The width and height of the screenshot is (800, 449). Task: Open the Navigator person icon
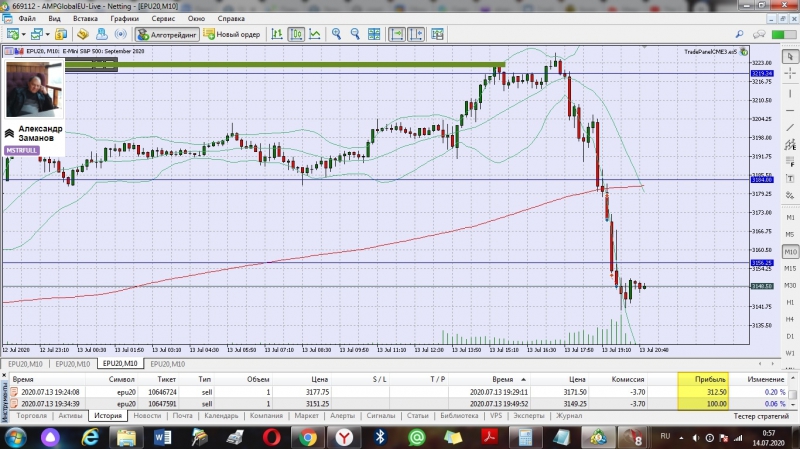pyautogui.click(x=102, y=34)
